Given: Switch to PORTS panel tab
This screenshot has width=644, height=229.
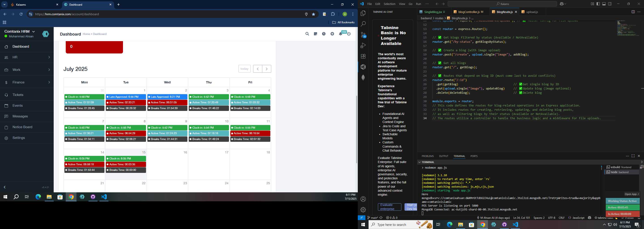Looking at the screenshot, I should point(474,156).
